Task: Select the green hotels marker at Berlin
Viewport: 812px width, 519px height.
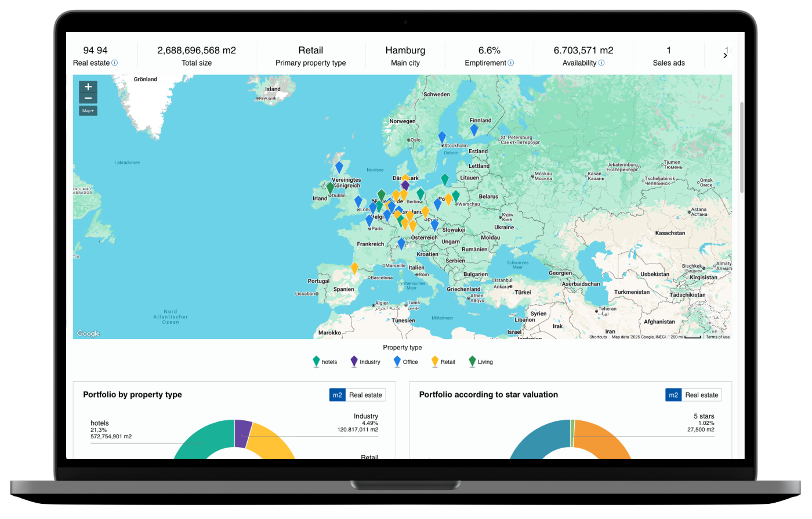Action: point(420,194)
